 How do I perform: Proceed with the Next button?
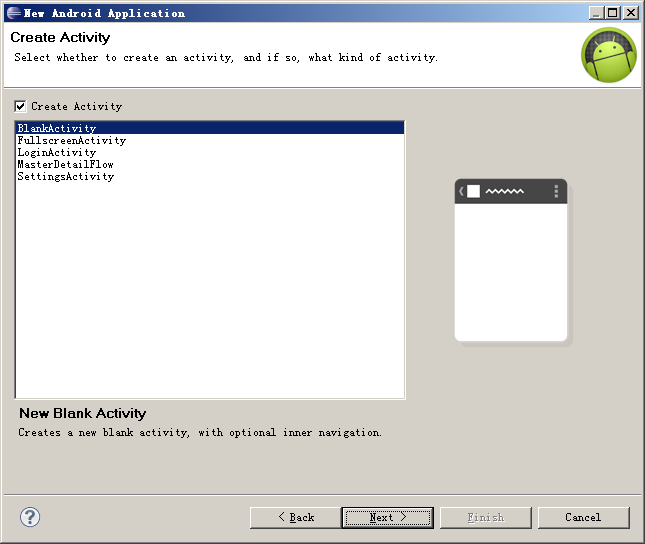pos(388,517)
